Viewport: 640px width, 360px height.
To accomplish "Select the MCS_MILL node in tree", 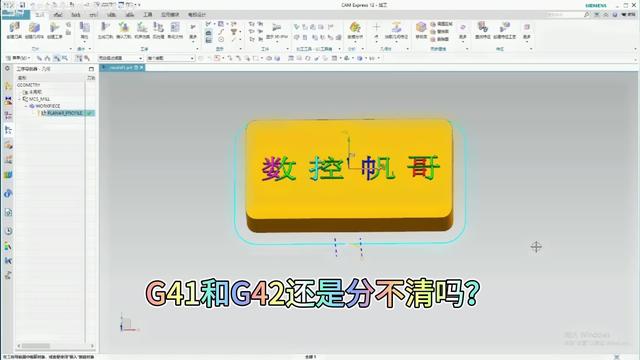I will (x=39, y=99).
